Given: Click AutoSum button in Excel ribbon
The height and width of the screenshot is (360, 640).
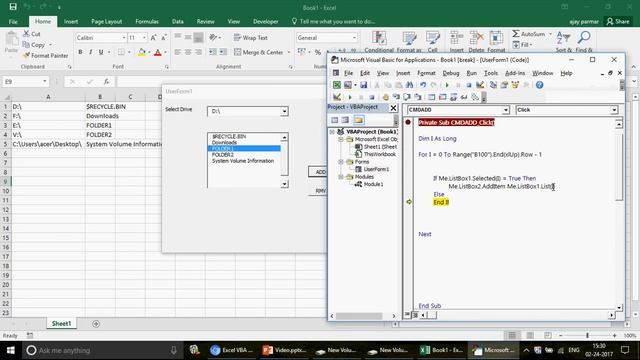Looking at the screenshot, I should pos(529,34).
